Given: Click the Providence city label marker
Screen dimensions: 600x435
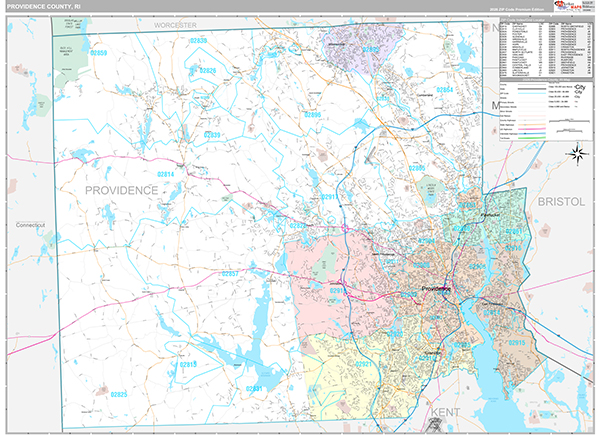Looking at the screenshot, I should [436, 289].
